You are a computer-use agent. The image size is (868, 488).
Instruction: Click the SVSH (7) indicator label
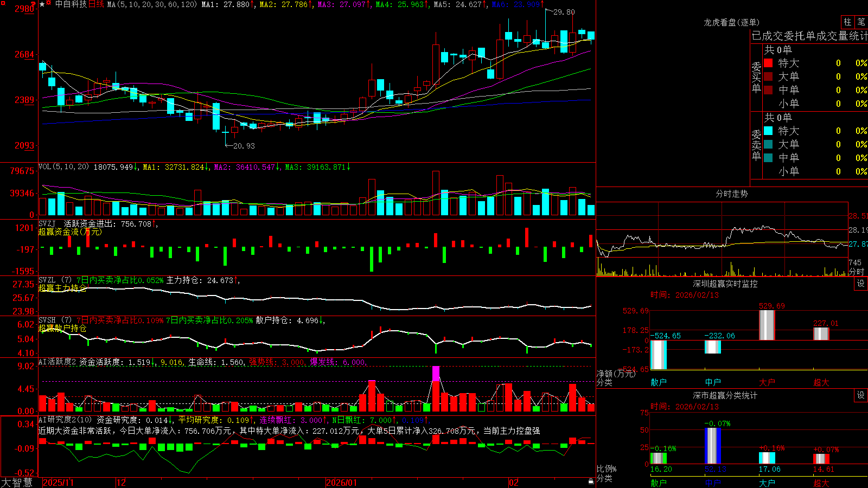[x=55, y=320]
